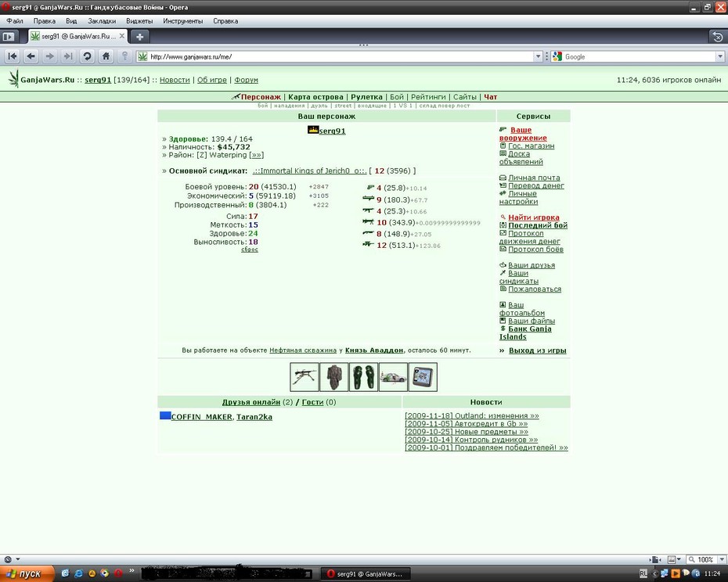Image resolution: width=728 pixels, height=582 pixels.
Task: Open the Вид menu
Action: [x=71, y=21]
